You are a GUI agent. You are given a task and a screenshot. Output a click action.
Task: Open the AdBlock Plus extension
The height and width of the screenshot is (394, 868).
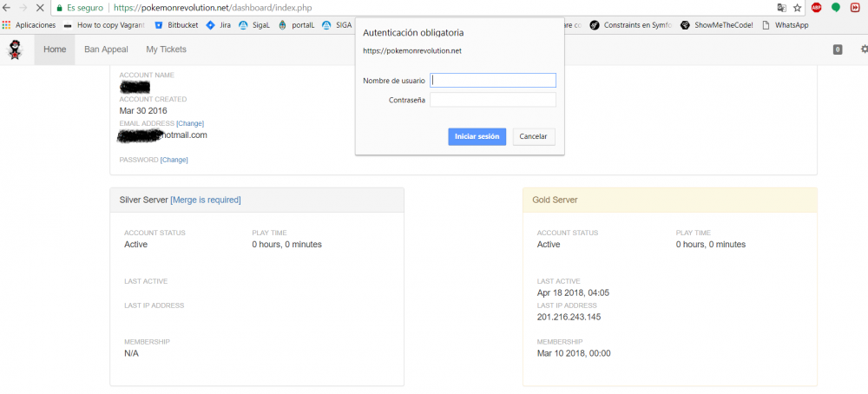click(x=817, y=8)
